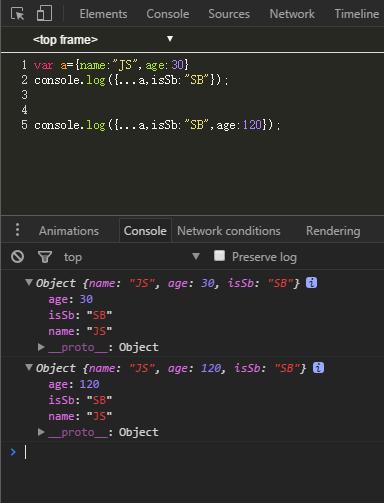Image resolution: width=384 pixels, height=503 pixels.
Task: Collapse the first Object with age: 30
Action: [29, 283]
